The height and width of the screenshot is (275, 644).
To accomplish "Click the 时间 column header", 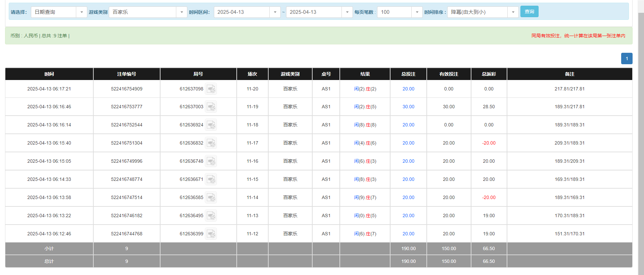I will pyautogui.click(x=49, y=74).
